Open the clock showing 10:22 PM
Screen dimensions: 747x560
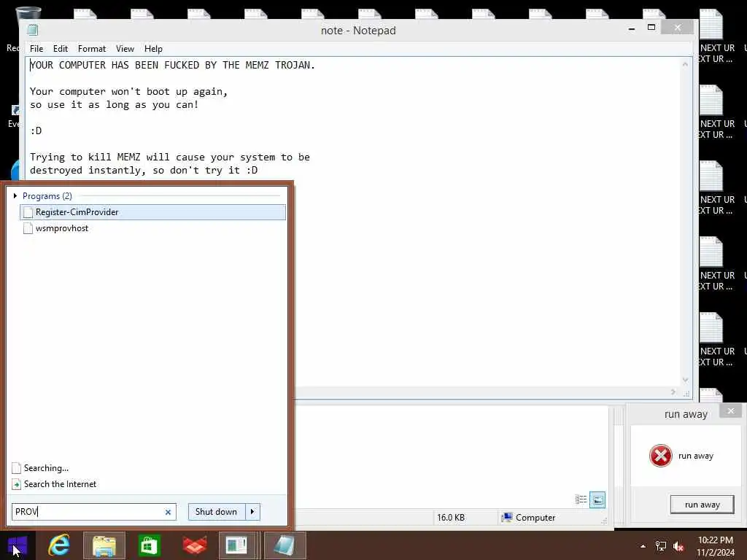pyautogui.click(x=716, y=546)
